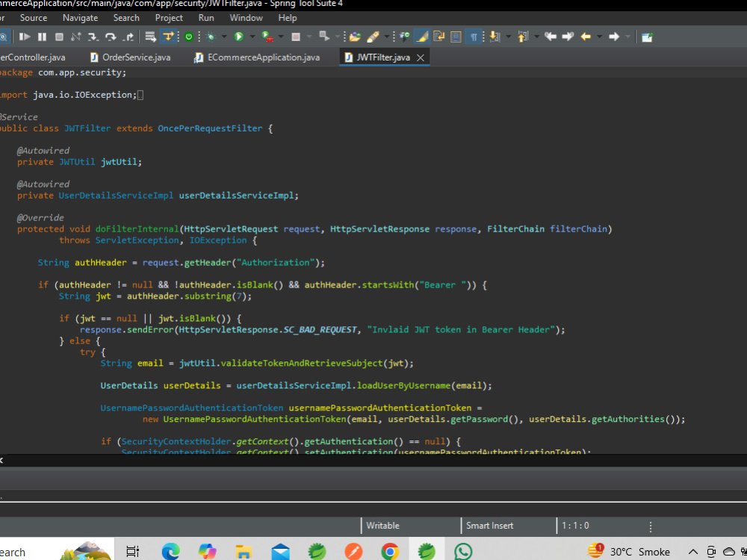Open the Window menu
The width and height of the screenshot is (747, 560).
coord(246,18)
